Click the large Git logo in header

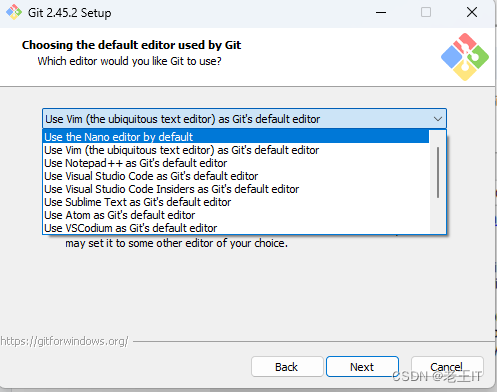pos(465,57)
